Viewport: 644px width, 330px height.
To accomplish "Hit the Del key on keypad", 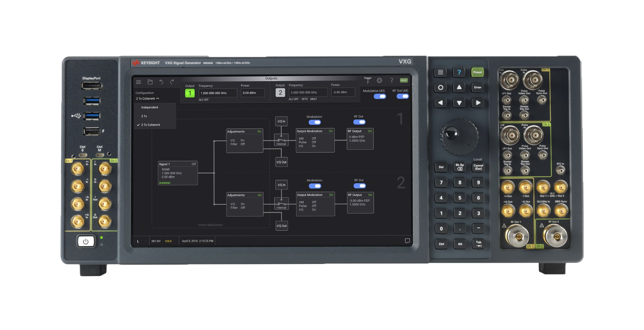I will (441, 167).
